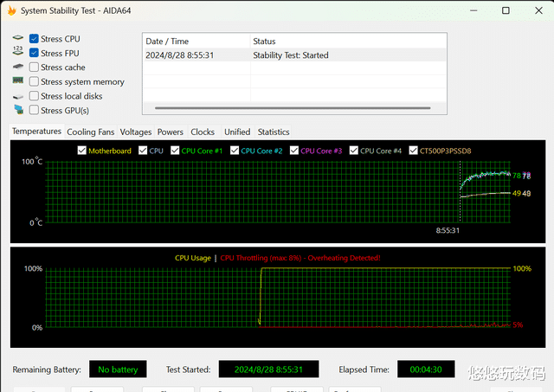Close the System Stability Test window
554x392 pixels.
pyautogui.click(x=538, y=10)
